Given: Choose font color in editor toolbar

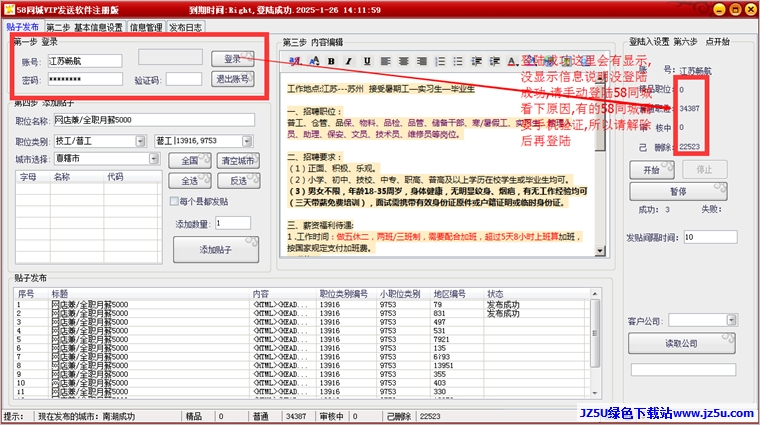Looking at the screenshot, I should (512, 61).
